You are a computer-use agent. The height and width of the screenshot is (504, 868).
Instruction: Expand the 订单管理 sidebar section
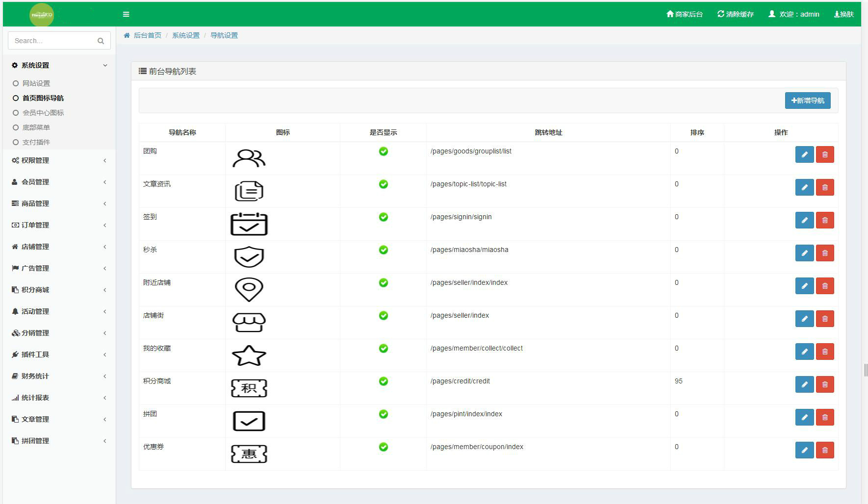coord(59,225)
